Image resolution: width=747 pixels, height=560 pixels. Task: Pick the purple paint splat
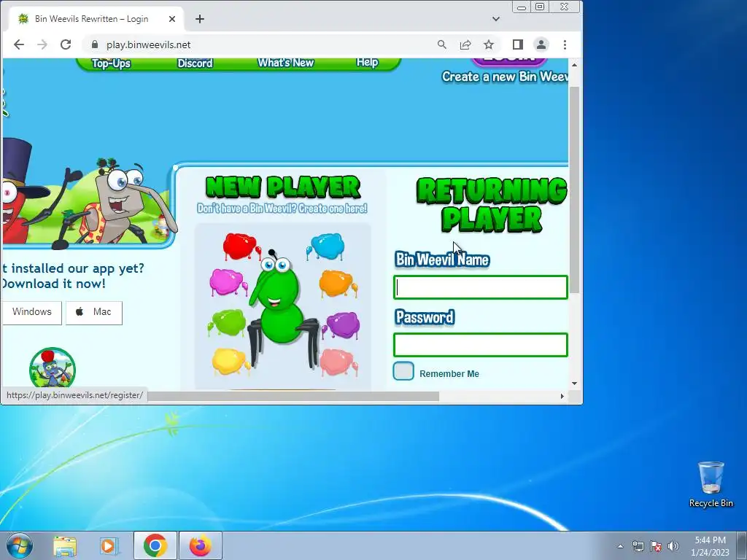(x=341, y=324)
